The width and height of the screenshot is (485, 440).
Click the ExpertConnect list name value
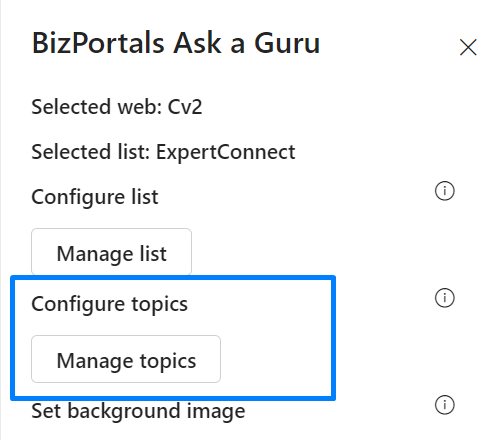click(x=226, y=152)
